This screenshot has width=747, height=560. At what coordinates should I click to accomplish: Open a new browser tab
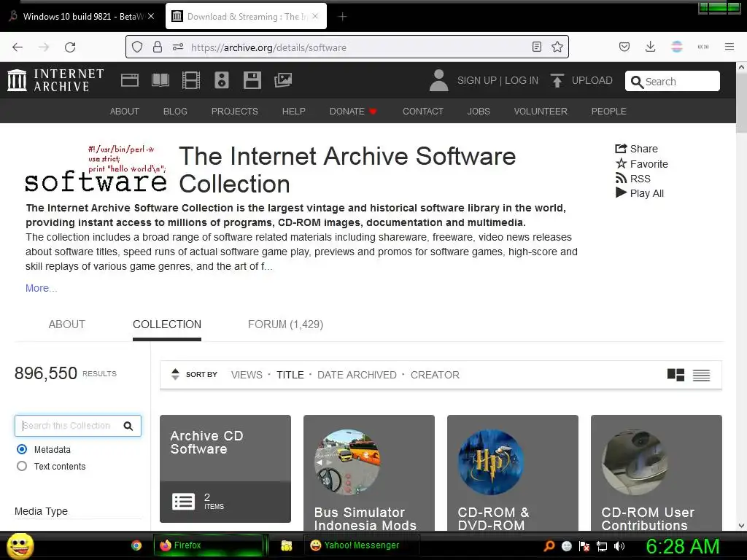click(342, 17)
